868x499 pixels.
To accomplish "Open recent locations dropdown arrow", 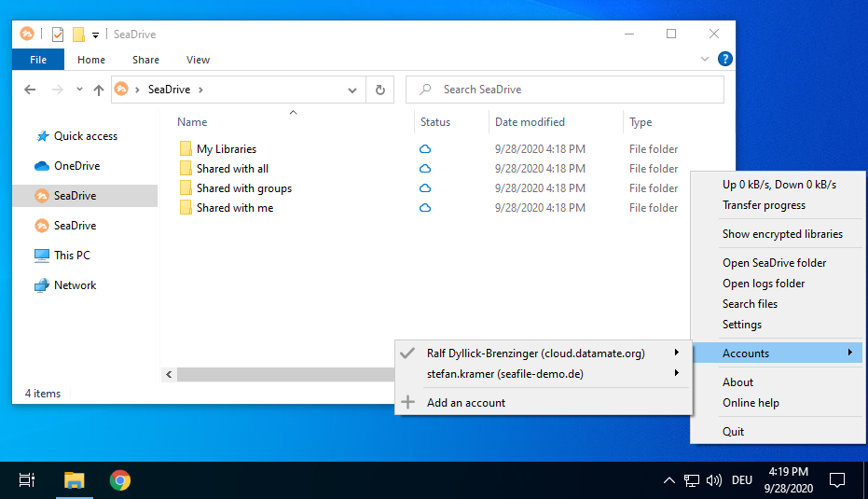I will 79,90.
